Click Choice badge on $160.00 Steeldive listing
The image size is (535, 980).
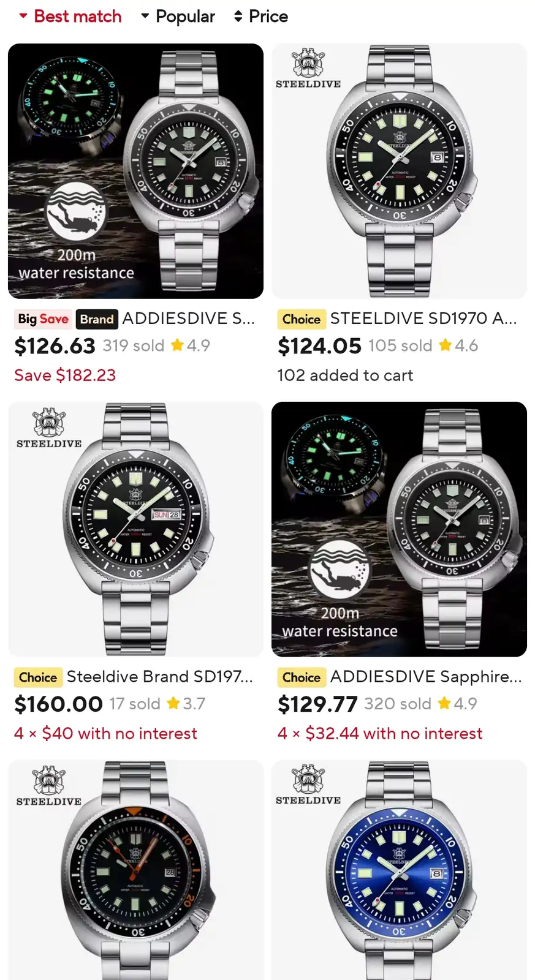pos(38,677)
